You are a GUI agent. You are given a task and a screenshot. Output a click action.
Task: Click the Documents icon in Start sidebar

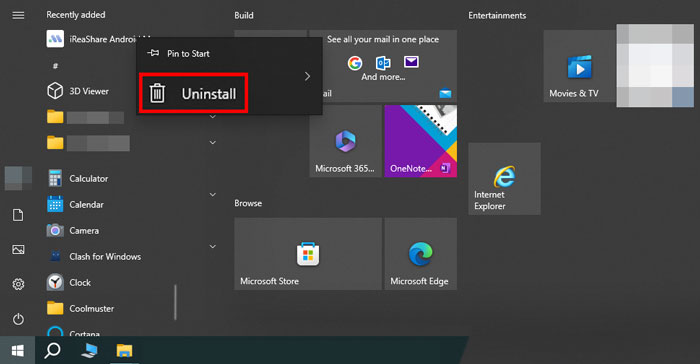click(18, 215)
